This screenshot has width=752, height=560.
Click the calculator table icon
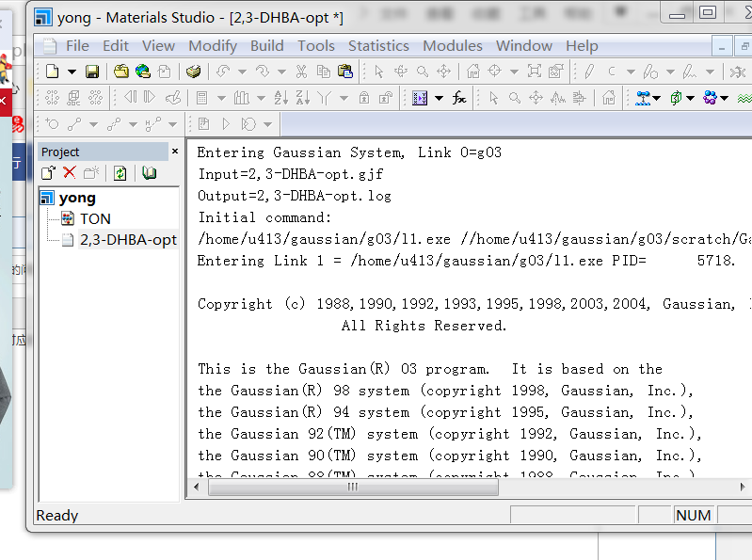(202, 98)
